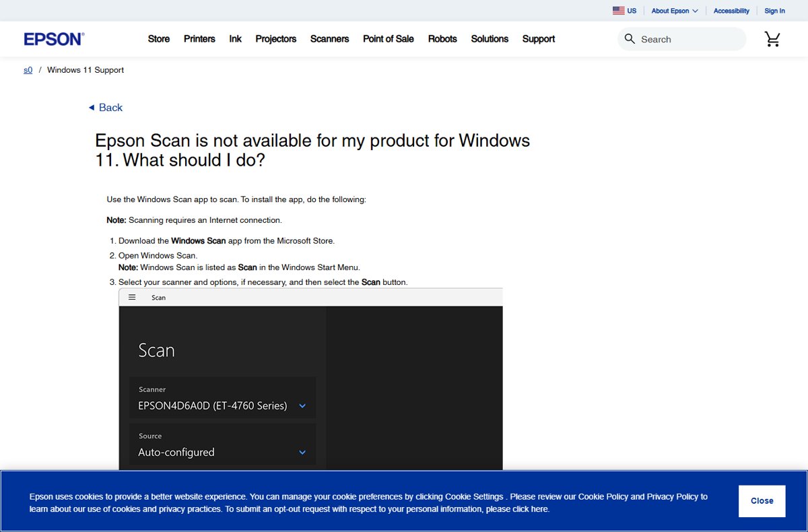Open the Privacy Policy link
Image resolution: width=808 pixels, height=532 pixels.
coord(673,497)
